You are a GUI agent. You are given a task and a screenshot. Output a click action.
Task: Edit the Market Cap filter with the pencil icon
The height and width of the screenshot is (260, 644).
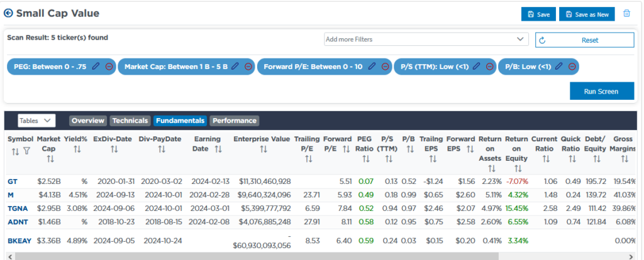[235, 67]
